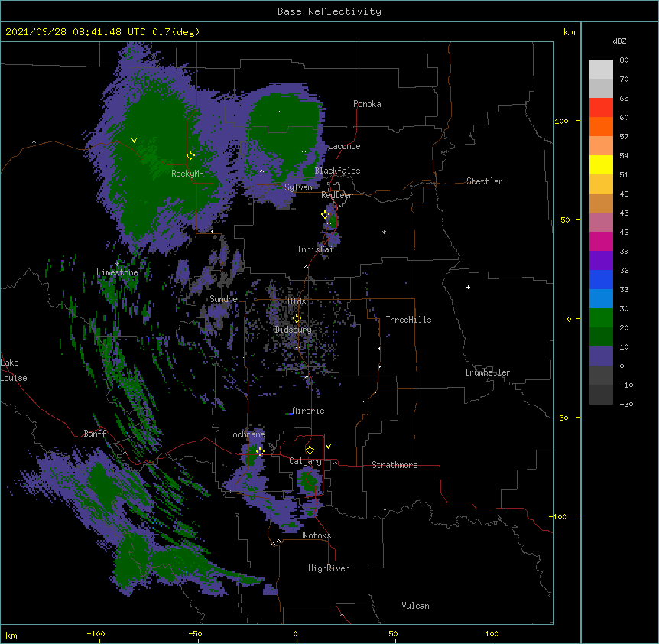Click the 50 tick on the vertical axis

565,220
